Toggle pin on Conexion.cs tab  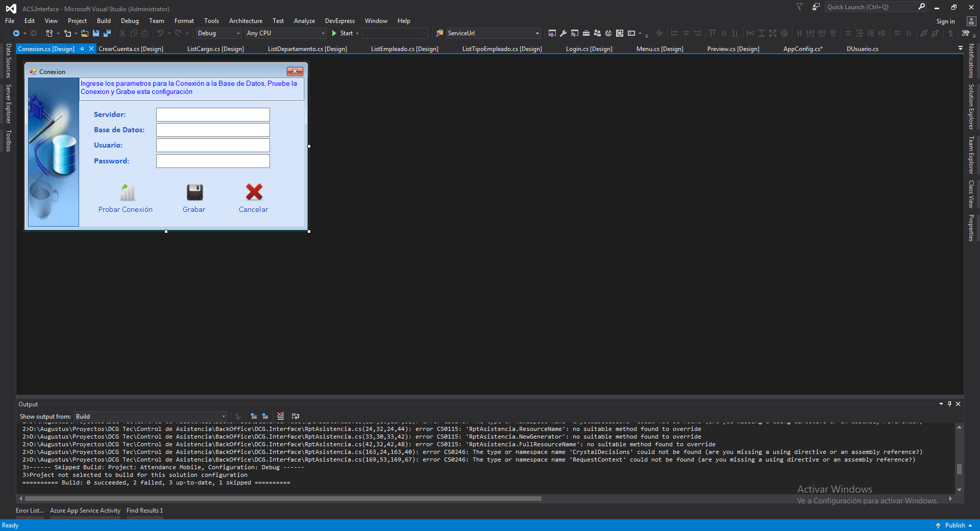82,49
